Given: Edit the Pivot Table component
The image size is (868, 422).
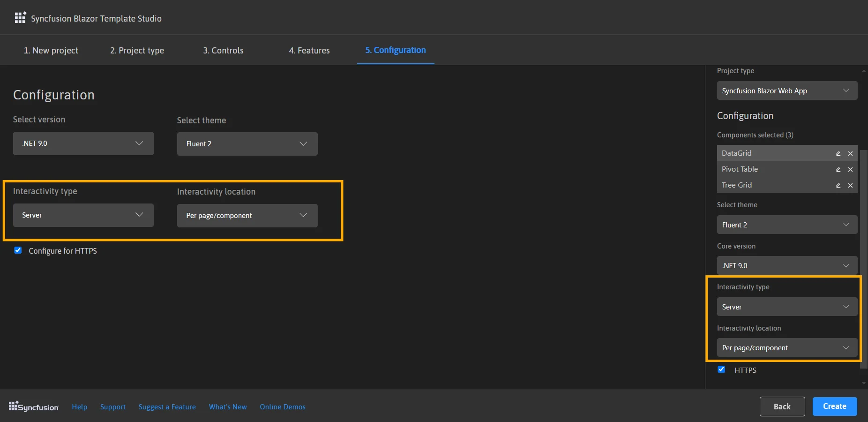Looking at the screenshot, I should [x=838, y=169].
